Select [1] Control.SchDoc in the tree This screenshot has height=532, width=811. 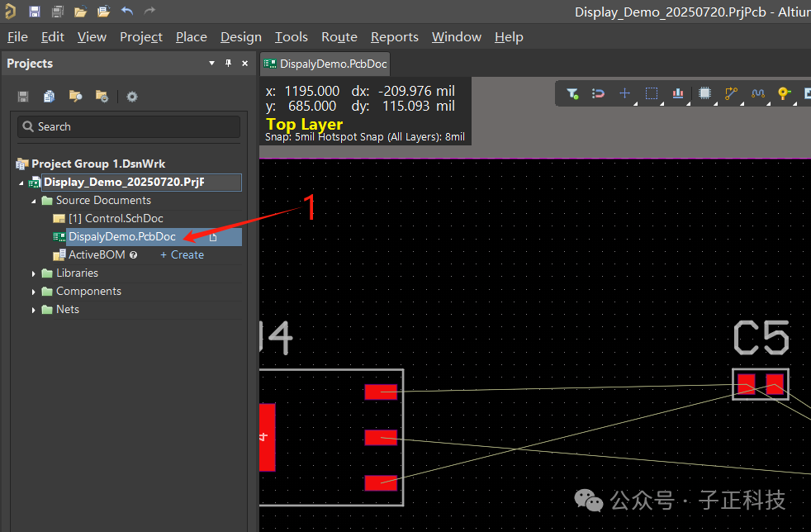click(116, 218)
